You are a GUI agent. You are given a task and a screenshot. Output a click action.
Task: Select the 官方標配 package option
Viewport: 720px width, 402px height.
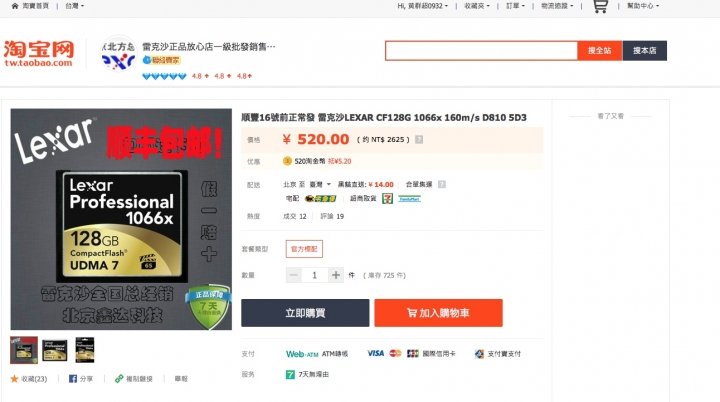[304, 249]
